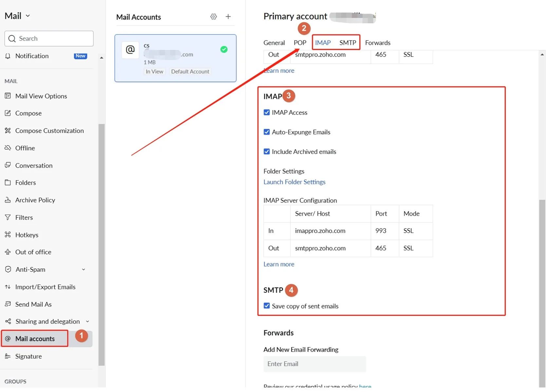This screenshot has width=546, height=392.
Task: Open Offline settings via cloud-off icon
Action: (8, 148)
